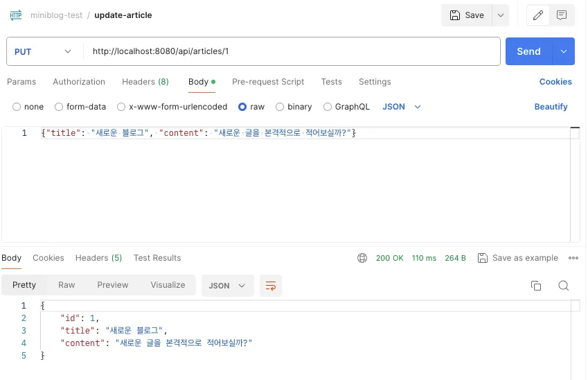
Task: Choose the binary body option
Action: coord(280,107)
